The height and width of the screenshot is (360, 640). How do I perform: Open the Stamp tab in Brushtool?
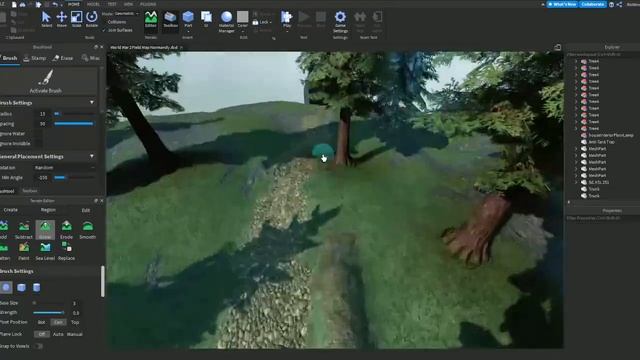click(35, 58)
